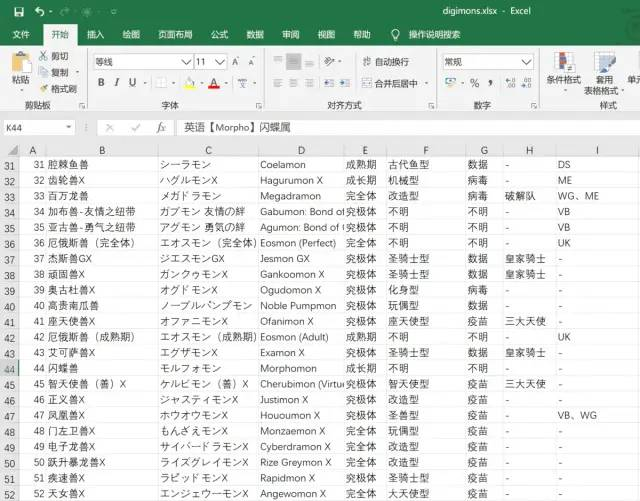Click the Cut scissors icon
640x501 pixels.
point(43,56)
